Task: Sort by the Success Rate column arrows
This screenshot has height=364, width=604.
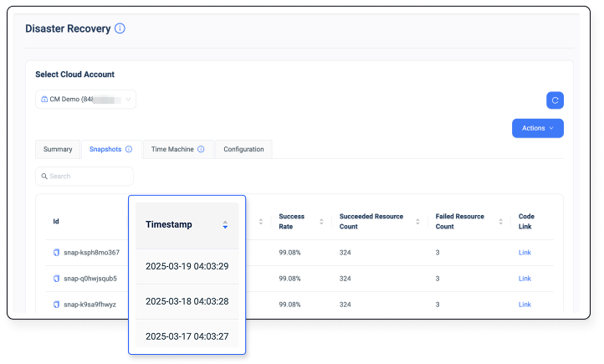Action: pos(320,222)
